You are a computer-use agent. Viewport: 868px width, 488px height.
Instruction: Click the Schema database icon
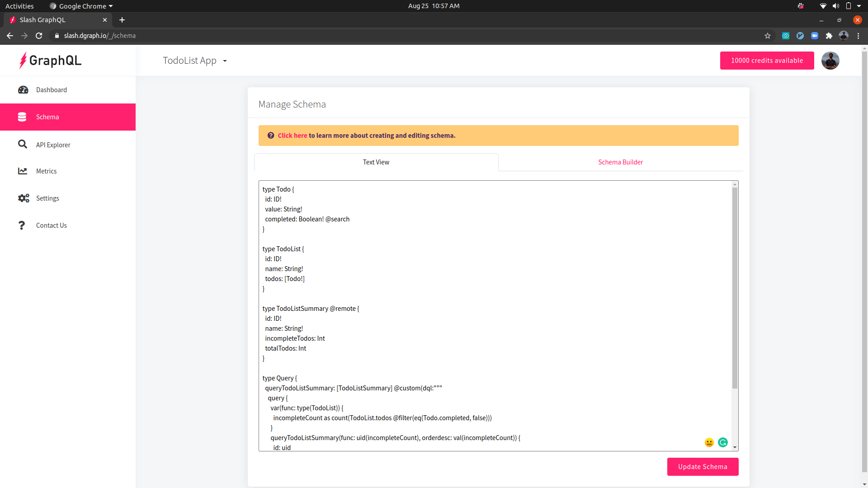22,117
